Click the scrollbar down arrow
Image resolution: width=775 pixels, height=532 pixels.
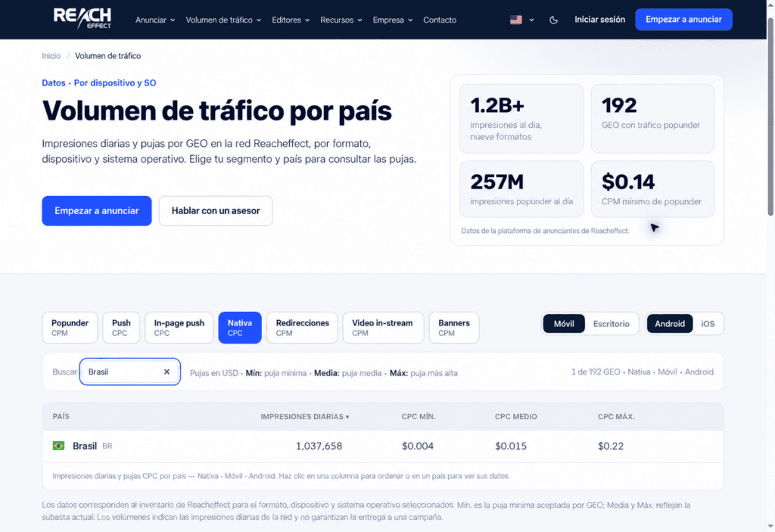[770, 527]
